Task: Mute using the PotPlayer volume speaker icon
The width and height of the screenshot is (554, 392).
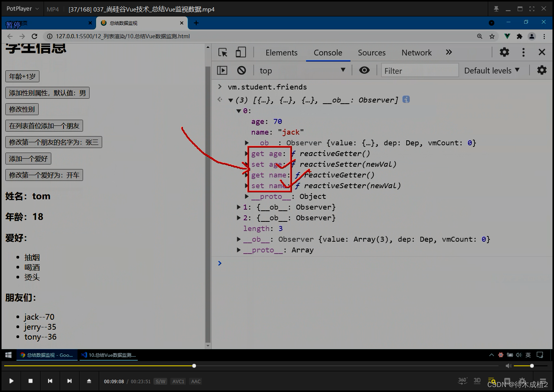Action: [508, 366]
